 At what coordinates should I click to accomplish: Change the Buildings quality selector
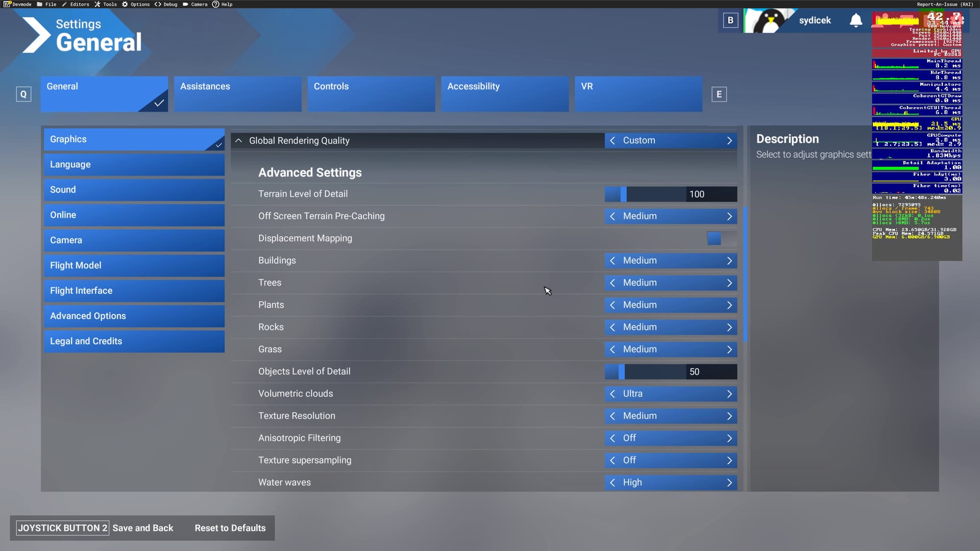(670, 261)
